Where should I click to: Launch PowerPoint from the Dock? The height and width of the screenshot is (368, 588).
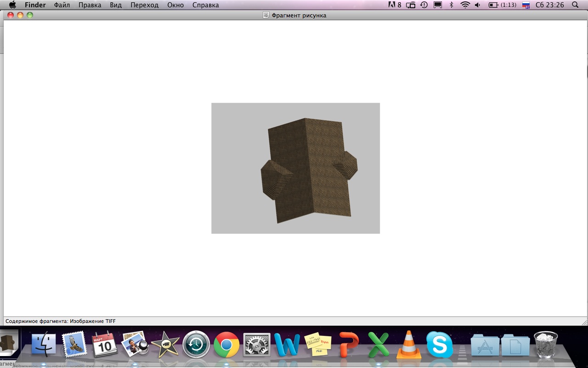pyautogui.click(x=349, y=345)
